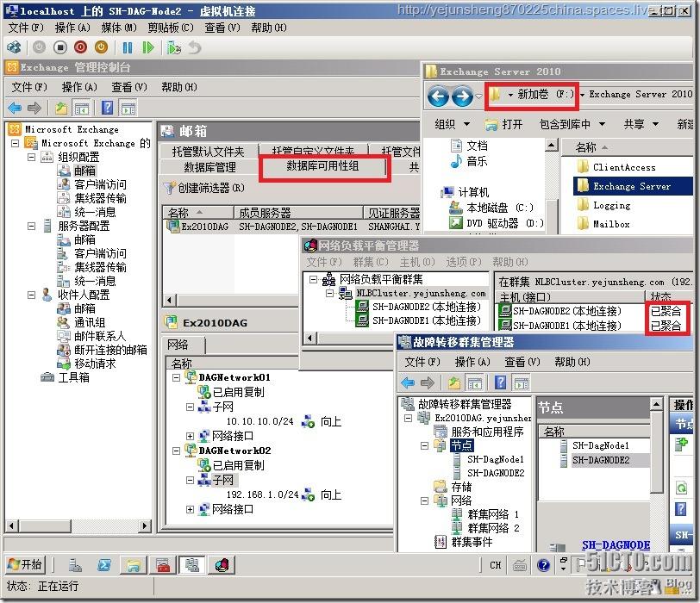
Task: Open the Mailbox folder in Explorer
Action: 610,224
